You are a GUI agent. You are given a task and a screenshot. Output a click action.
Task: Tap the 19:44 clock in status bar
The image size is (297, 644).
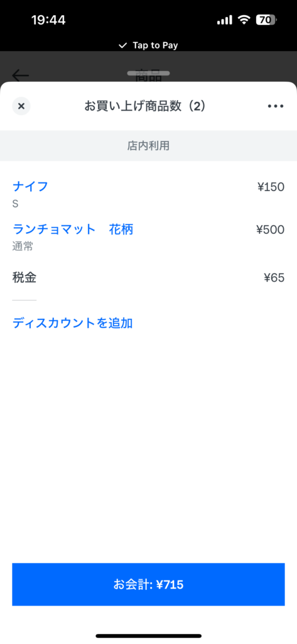tap(48, 20)
